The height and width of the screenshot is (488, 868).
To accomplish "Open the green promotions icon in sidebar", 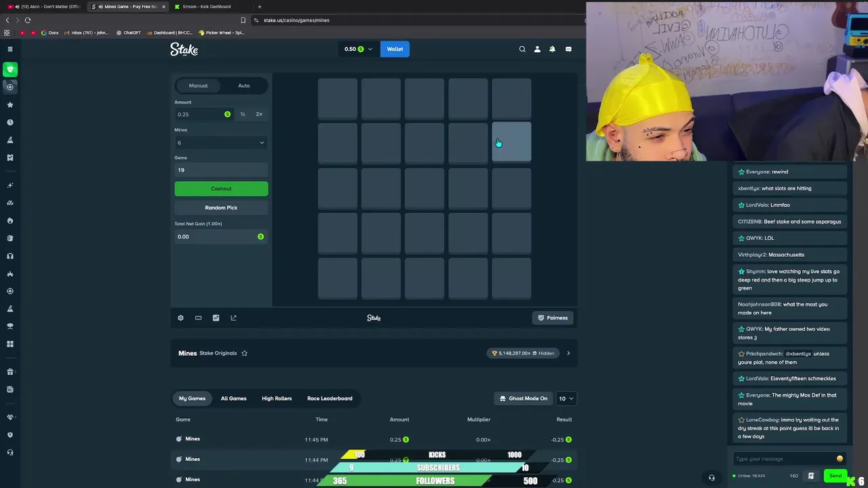I will click(x=10, y=69).
